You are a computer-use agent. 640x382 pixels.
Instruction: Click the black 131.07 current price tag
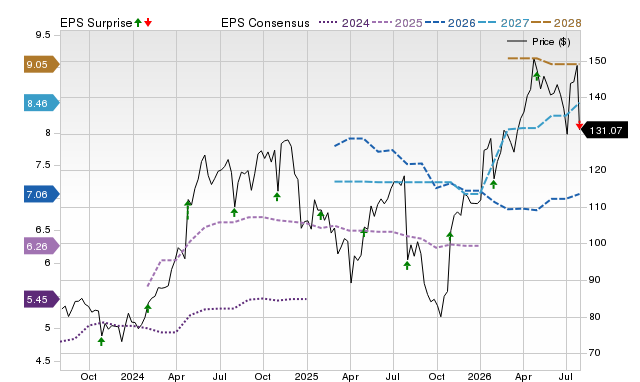(x=605, y=131)
